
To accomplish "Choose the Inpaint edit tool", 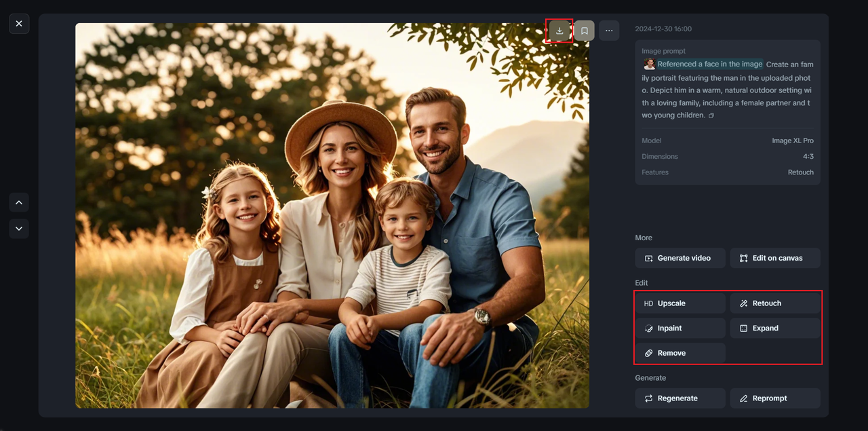I will tap(680, 329).
